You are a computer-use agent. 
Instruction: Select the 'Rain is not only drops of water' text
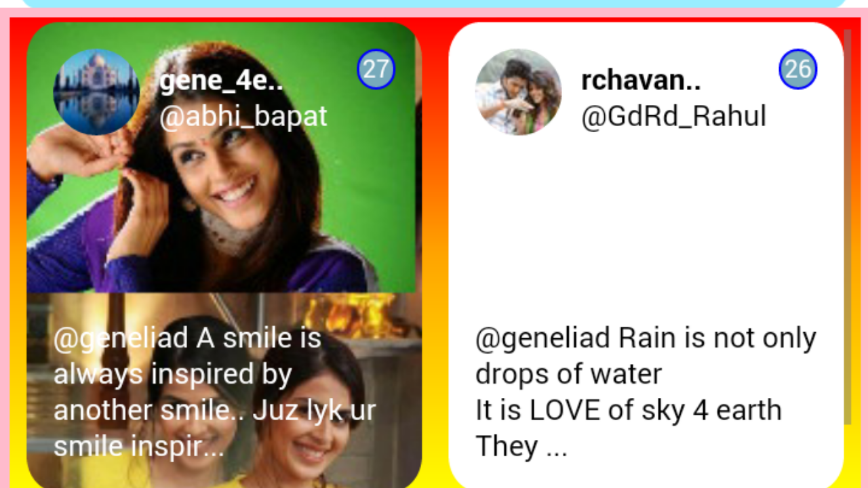pyautogui.click(x=646, y=357)
